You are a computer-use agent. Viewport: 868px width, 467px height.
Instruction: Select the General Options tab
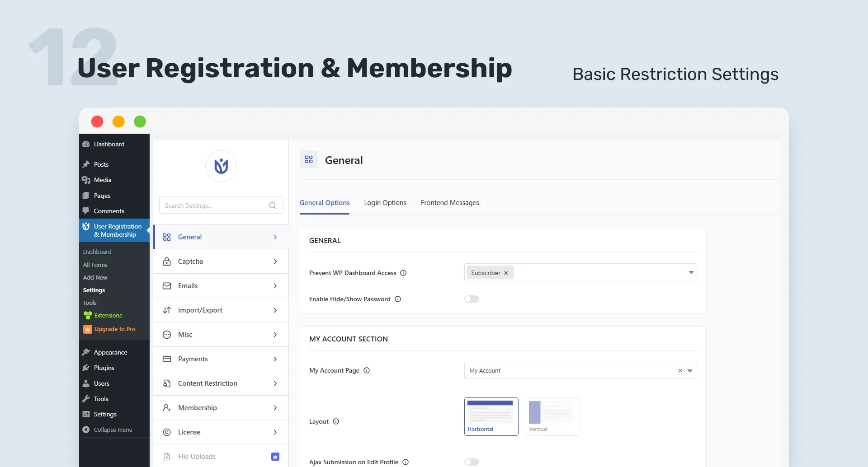325,203
